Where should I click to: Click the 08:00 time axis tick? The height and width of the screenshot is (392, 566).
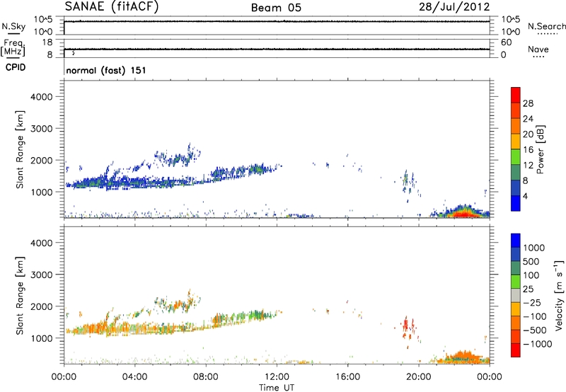[206, 377]
